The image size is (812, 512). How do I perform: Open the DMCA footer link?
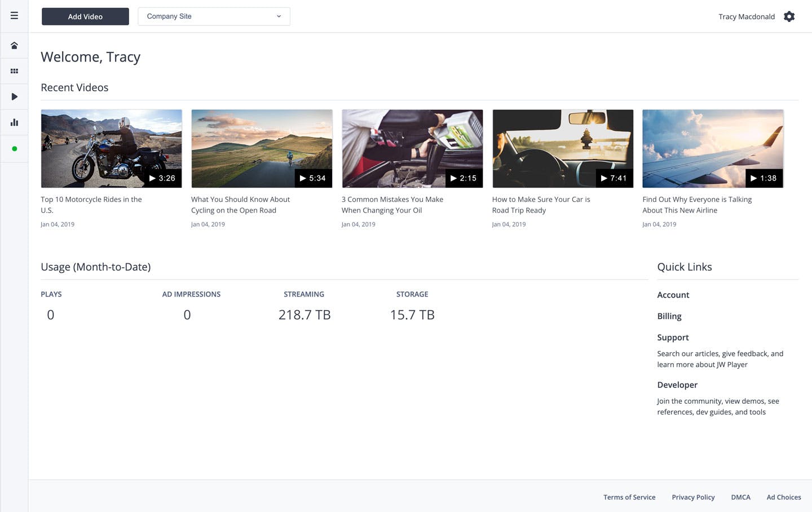[740, 497]
